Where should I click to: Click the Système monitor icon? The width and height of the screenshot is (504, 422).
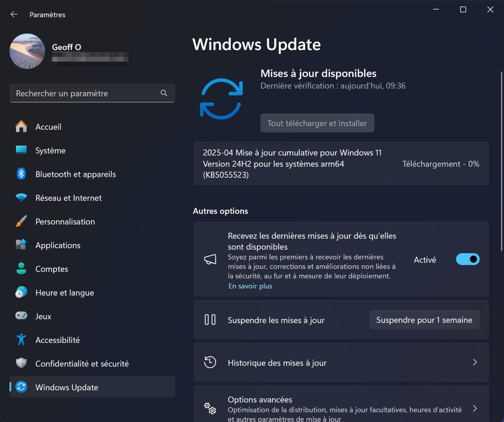[x=21, y=150]
